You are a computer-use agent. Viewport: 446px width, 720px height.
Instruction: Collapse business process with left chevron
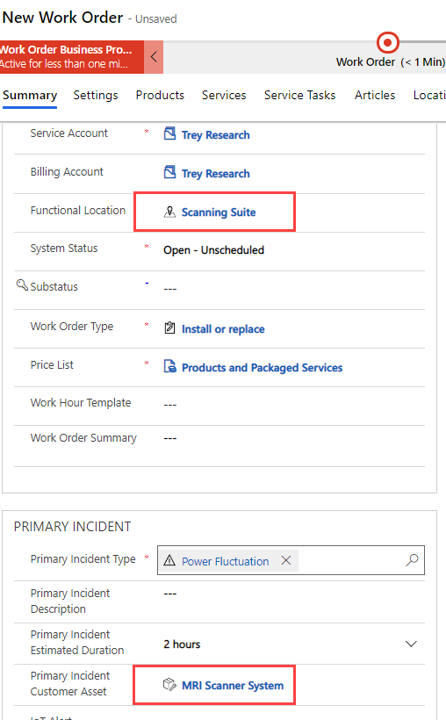[x=154, y=57]
